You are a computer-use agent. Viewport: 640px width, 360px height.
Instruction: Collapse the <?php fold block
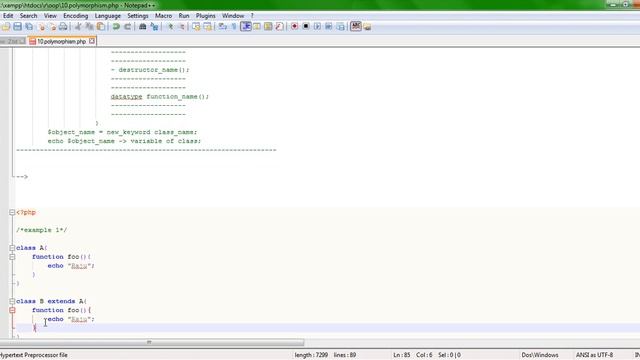tap(12, 212)
